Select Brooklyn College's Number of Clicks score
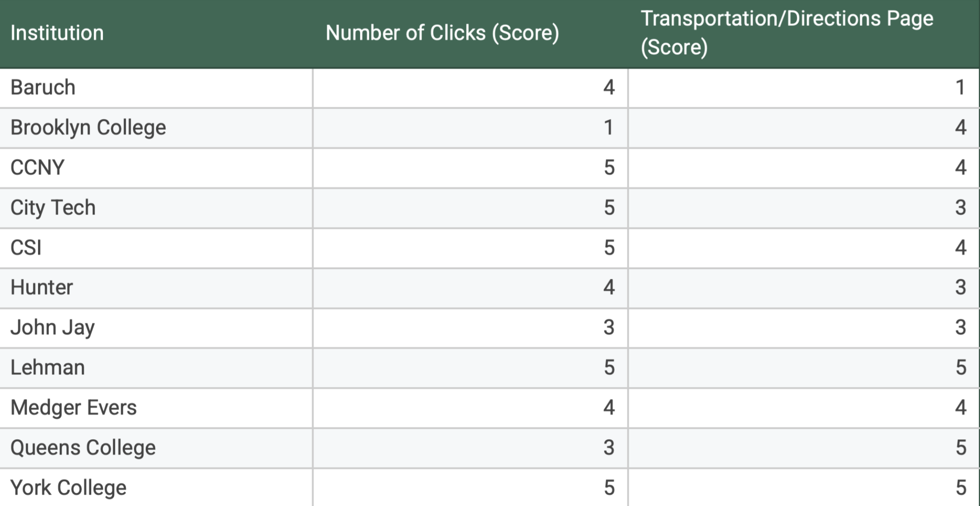This screenshot has width=980, height=506. (609, 127)
